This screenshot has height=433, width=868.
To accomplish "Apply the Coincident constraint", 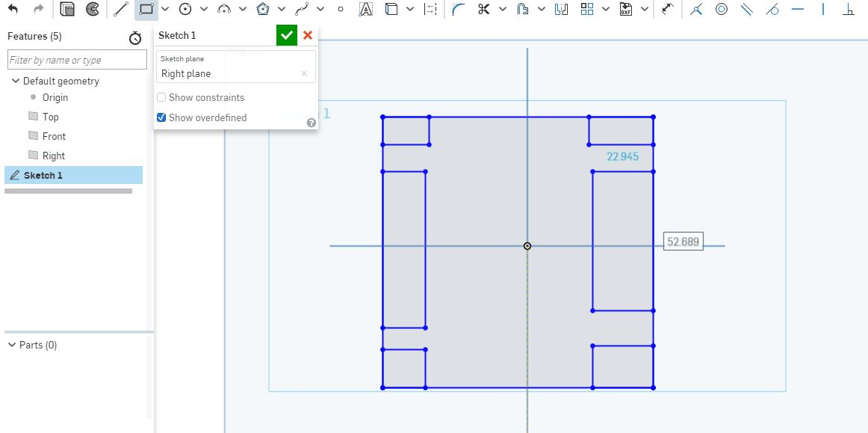I will click(696, 9).
